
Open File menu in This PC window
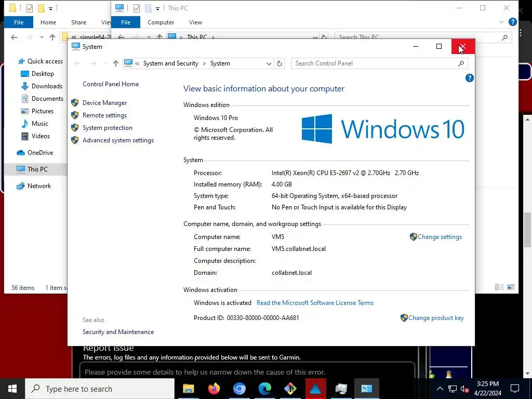tap(126, 22)
